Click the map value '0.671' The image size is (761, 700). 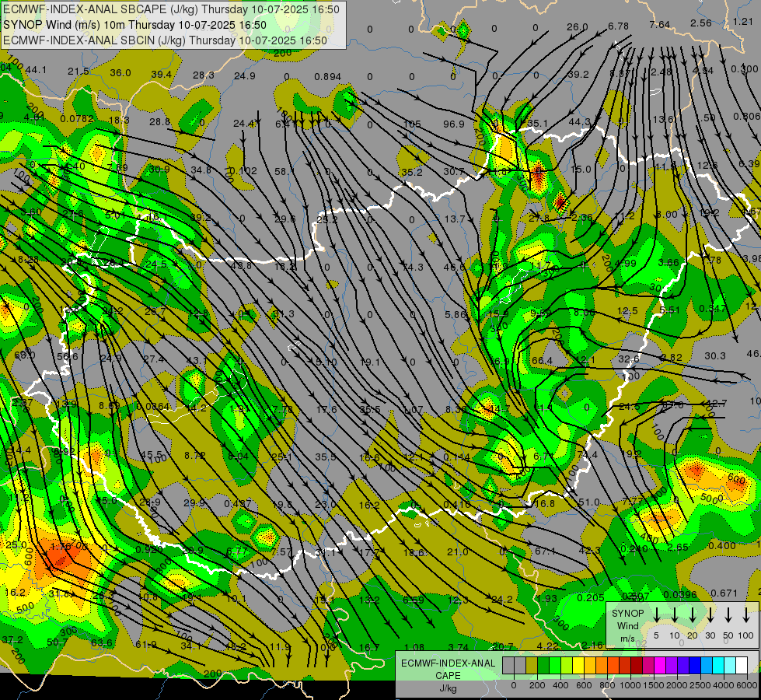click(x=724, y=593)
